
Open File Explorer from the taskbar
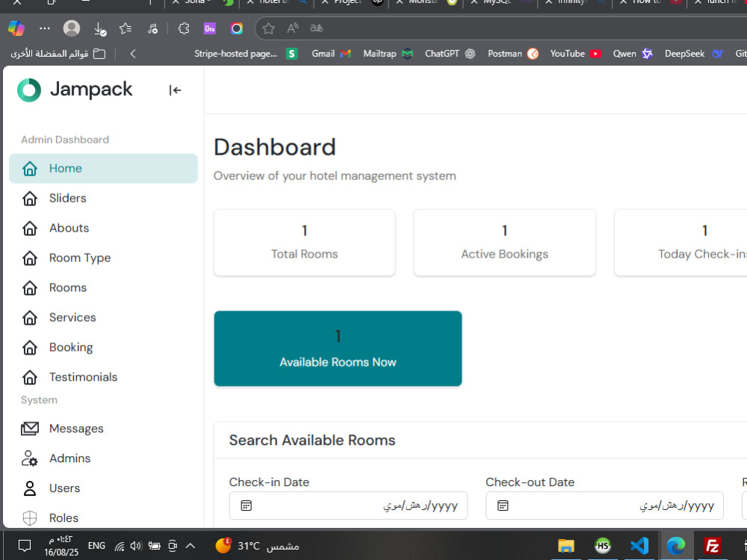[565, 546]
